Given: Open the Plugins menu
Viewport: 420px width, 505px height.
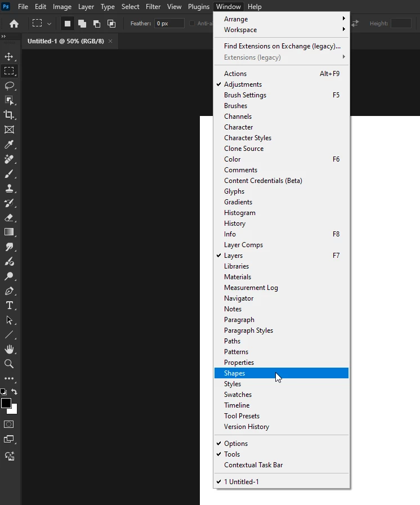Looking at the screenshot, I should pos(199,6).
